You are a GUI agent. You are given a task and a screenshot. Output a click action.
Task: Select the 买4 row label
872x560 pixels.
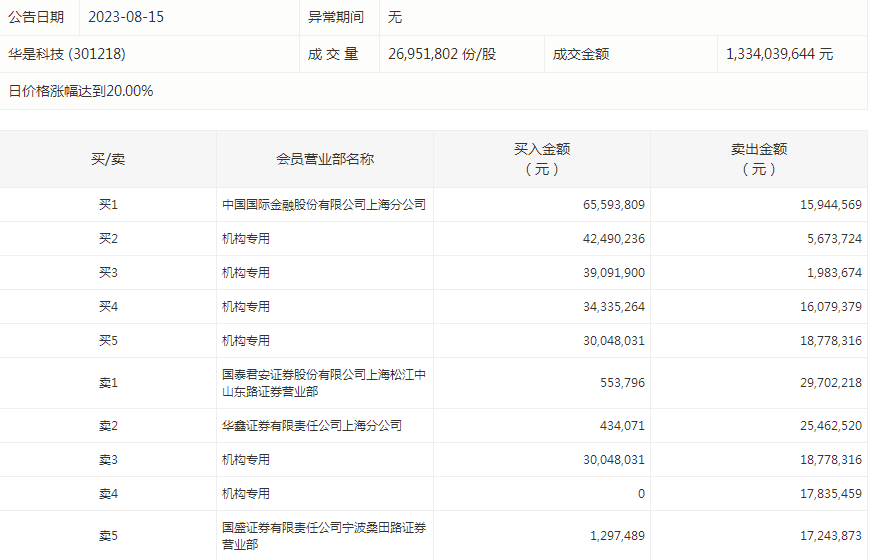(x=108, y=306)
